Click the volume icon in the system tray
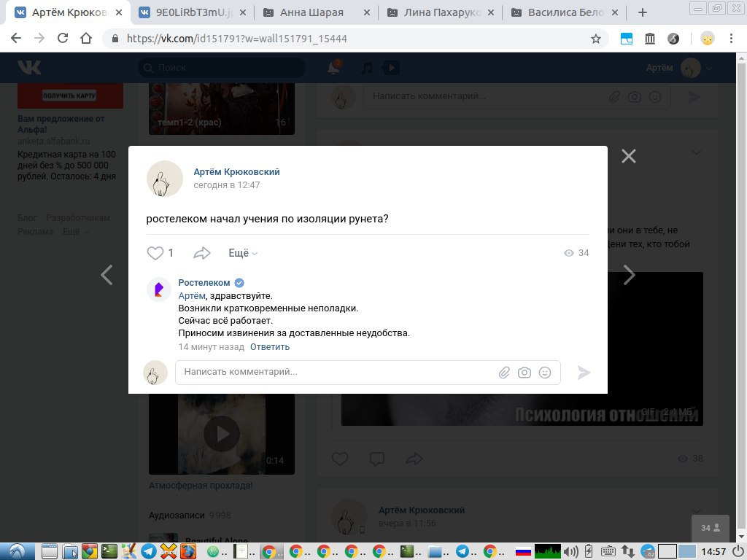Viewport: 747px width, 560px height. tap(570, 551)
